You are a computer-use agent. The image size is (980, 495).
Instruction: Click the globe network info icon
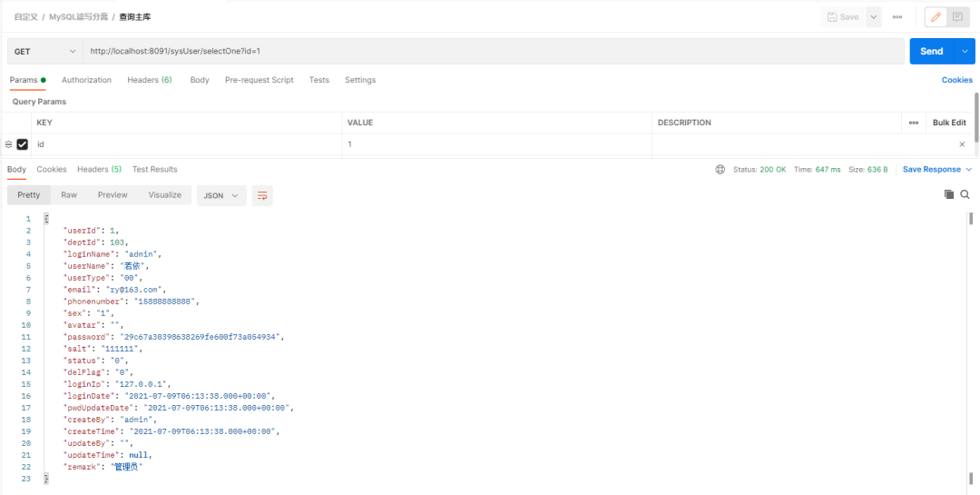tap(720, 170)
